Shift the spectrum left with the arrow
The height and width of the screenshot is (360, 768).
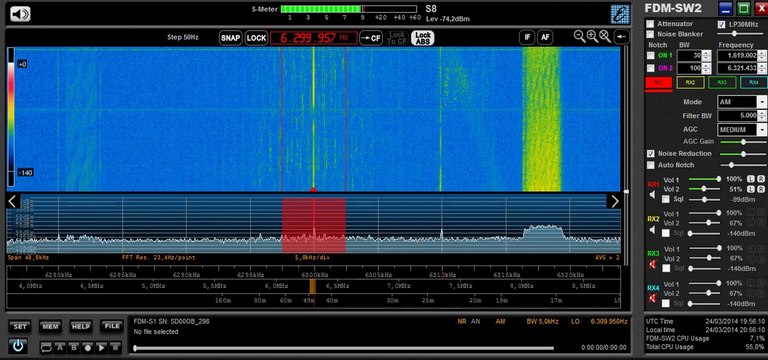pyautogui.click(x=13, y=201)
